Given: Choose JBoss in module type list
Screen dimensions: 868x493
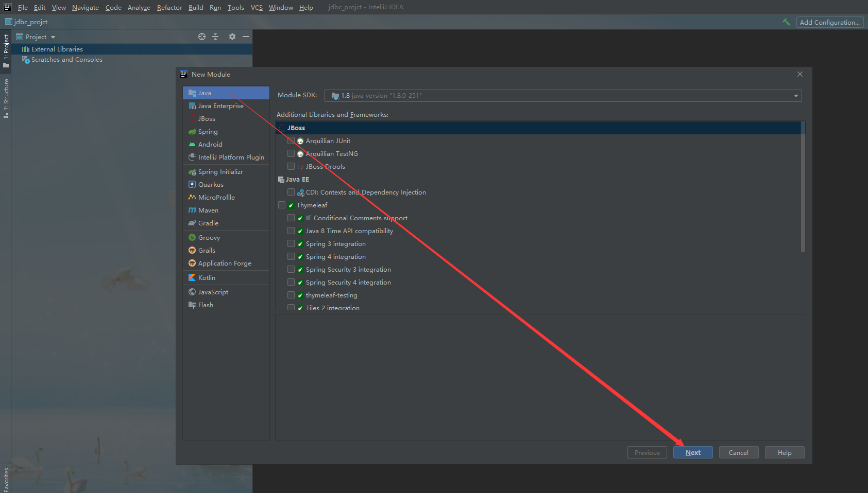Looking at the screenshot, I should tap(226, 119).
